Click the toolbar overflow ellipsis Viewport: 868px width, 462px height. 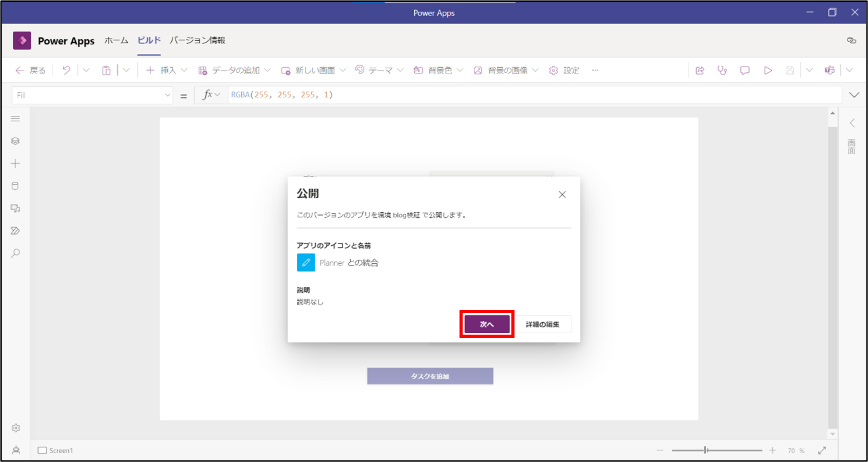pyautogui.click(x=595, y=70)
